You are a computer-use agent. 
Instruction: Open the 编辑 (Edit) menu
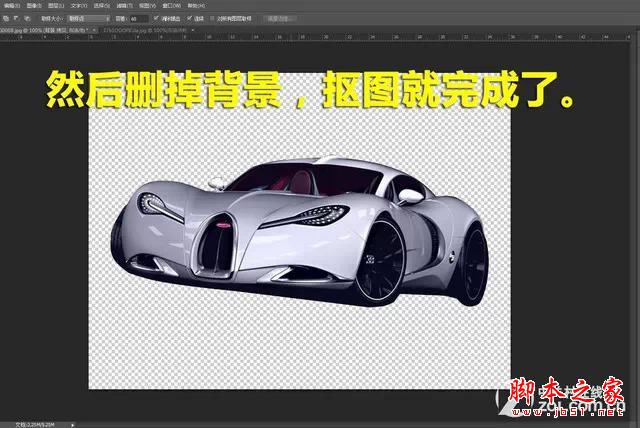pos(12,6)
